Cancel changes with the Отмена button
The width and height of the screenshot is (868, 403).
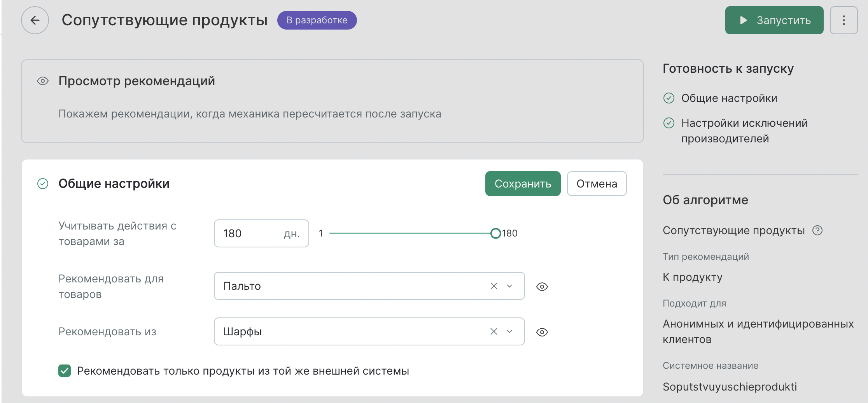click(597, 184)
